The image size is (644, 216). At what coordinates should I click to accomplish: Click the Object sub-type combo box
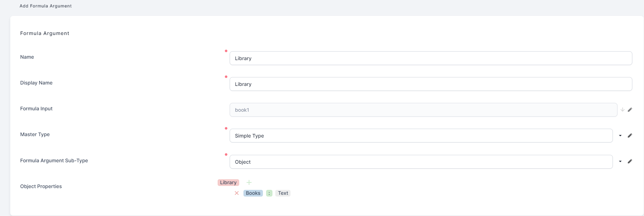pyautogui.click(x=421, y=162)
